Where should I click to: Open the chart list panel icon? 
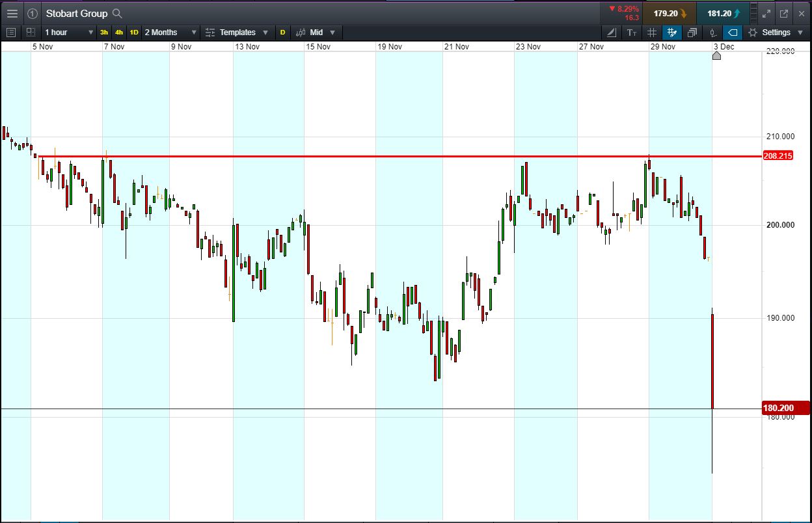(11, 32)
